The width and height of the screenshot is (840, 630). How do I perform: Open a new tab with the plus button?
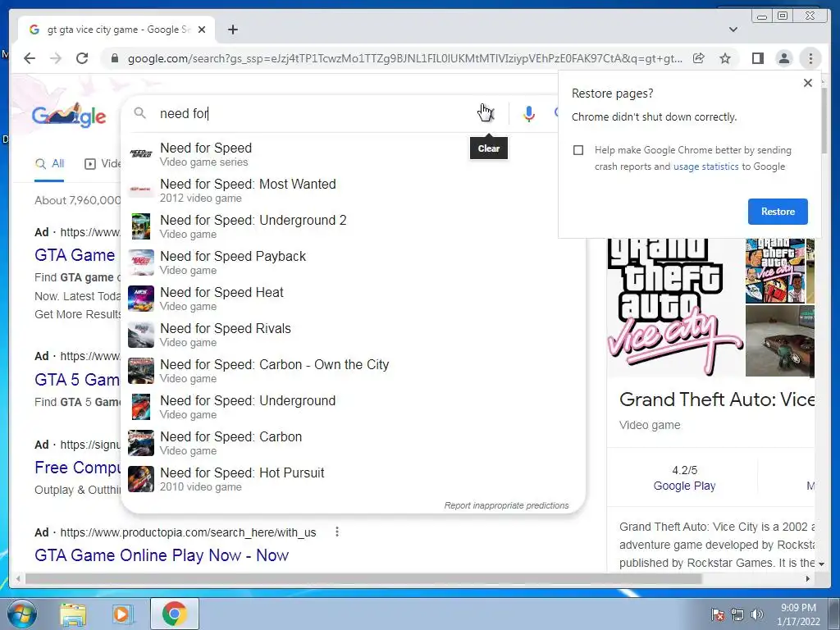coord(232,30)
